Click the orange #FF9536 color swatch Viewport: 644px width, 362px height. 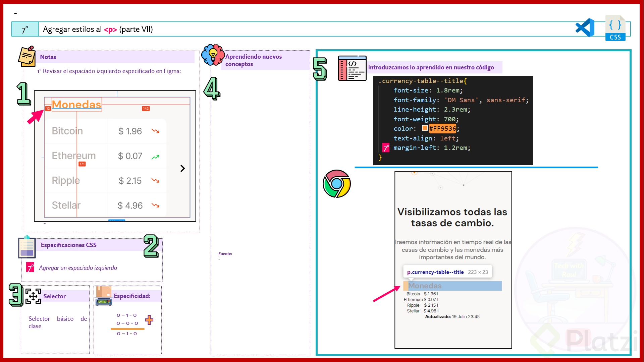click(x=425, y=128)
